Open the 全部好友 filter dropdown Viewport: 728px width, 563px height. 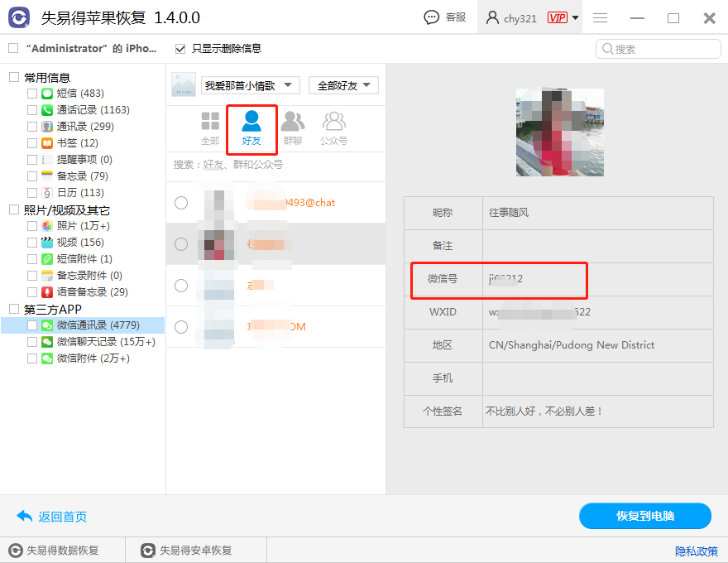click(343, 85)
